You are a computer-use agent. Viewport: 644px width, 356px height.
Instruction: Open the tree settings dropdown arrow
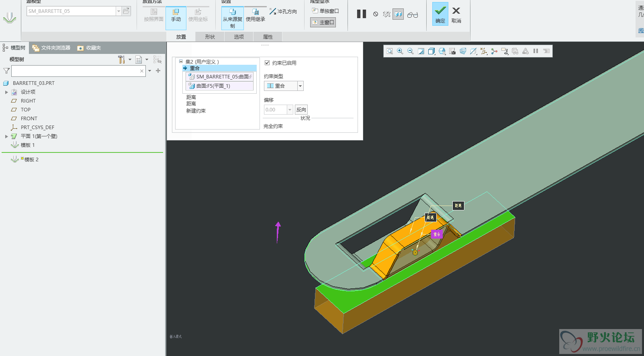[x=130, y=60]
